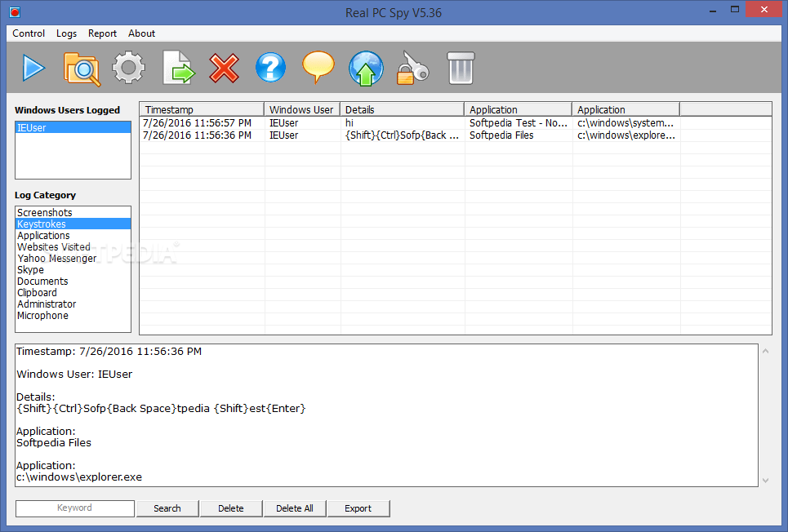This screenshot has width=788, height=532.
Task: Minimize the Real PC Spy window
Action: (713, 10)
